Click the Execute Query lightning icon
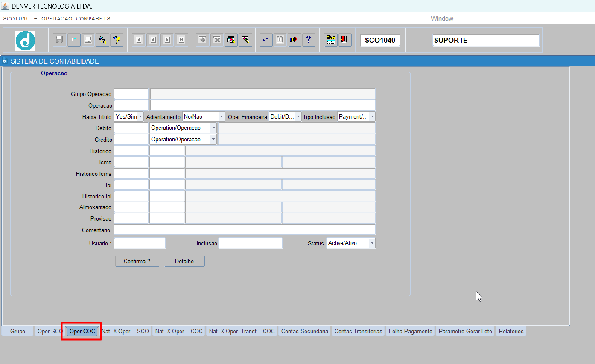Screen dimensions: 595x364 [116, 40]
